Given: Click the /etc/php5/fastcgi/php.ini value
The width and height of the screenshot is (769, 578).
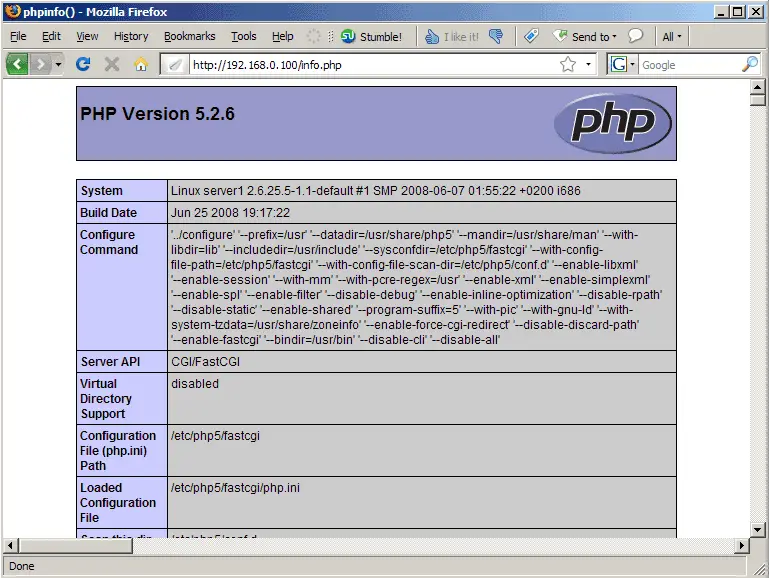Looking at the screenshot, I should click(x=235, y=488).
